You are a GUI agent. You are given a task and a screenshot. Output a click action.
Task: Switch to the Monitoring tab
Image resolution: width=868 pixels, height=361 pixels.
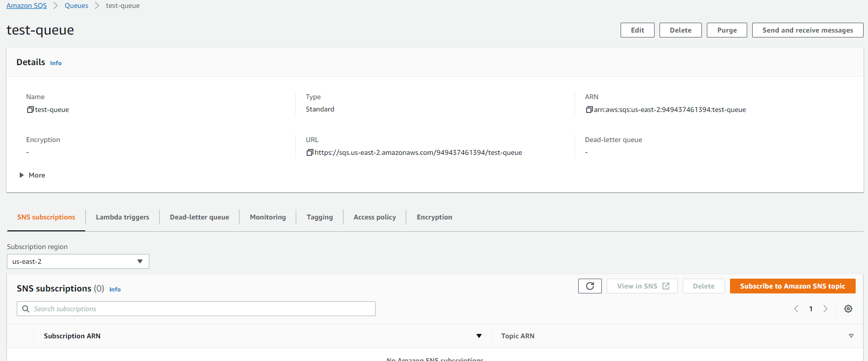[268, 217]
